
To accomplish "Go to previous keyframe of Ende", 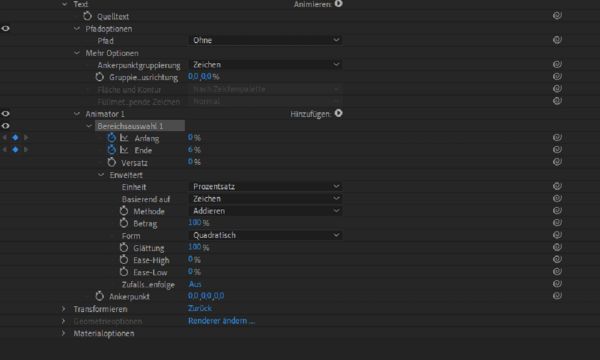I will 5,150.
